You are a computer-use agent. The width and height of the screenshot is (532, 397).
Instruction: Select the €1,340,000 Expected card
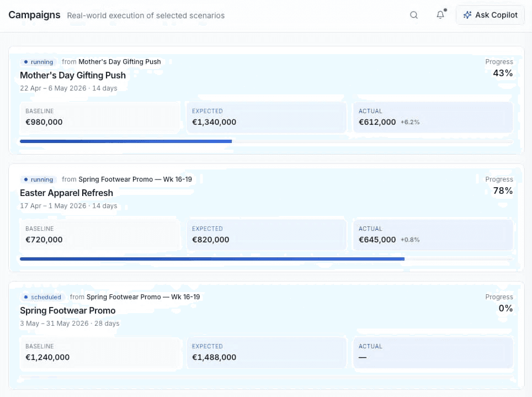point(267,117)
